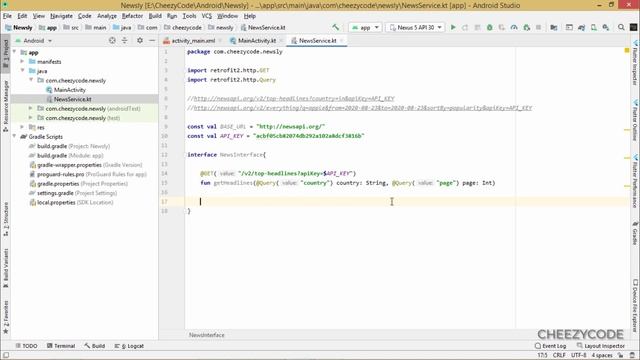
Task: Select local.properties (SDK Location) file
Action: pyautogui.click(x=71, y=202)
